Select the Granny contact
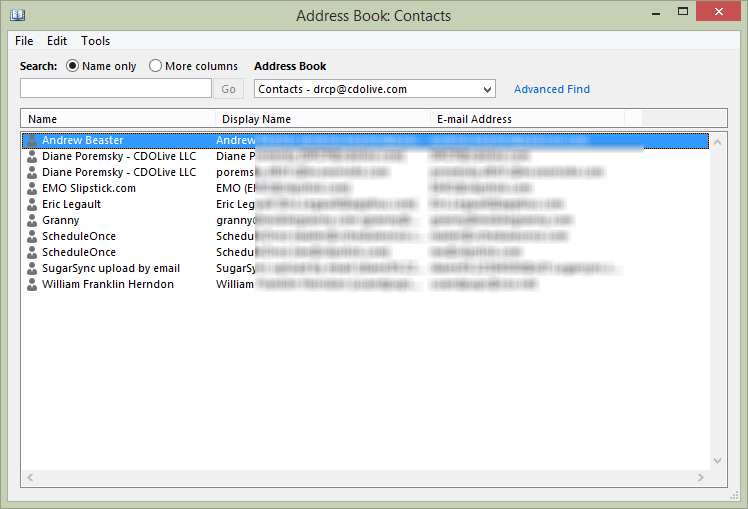 pos(61,220)
